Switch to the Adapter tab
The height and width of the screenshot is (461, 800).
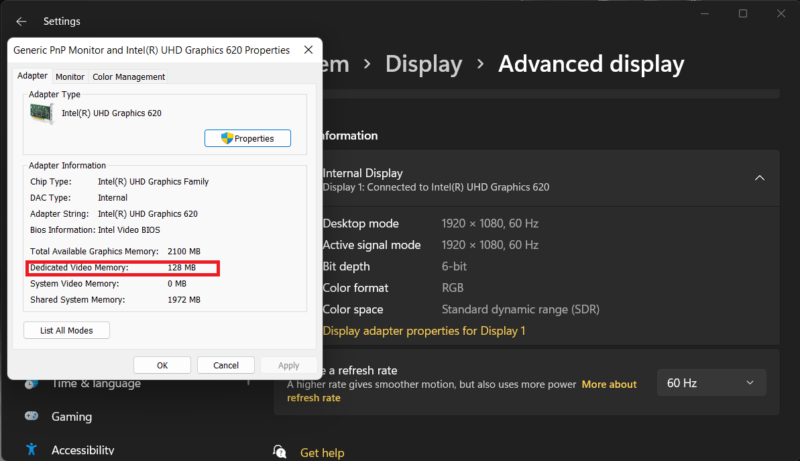click(32, 76)
